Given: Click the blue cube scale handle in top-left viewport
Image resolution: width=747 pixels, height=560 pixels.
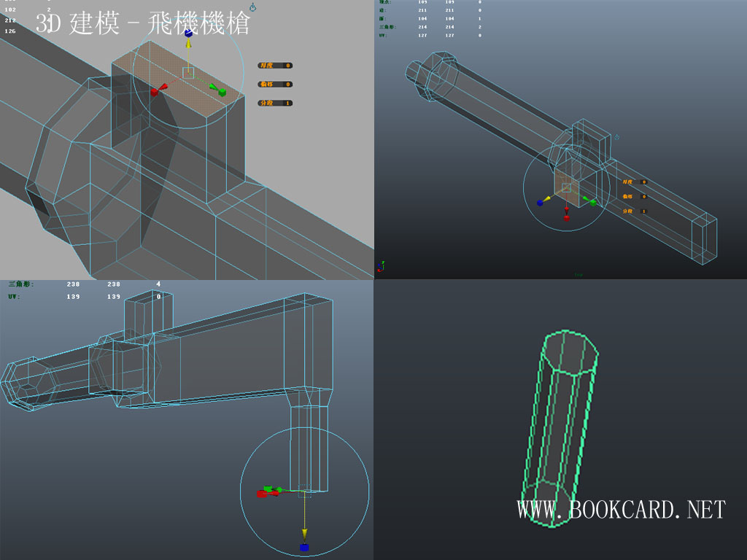Looking at the screenshot, I should pos(188,33).
